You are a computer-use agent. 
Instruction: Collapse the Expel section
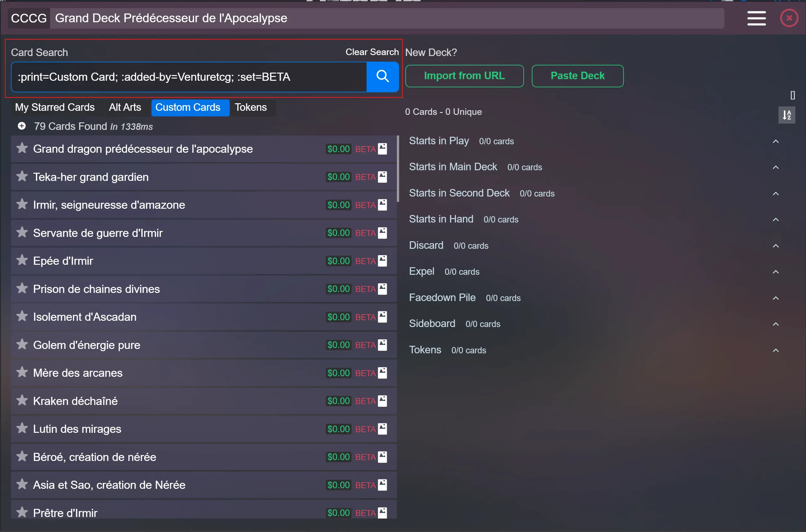[775, 272]
